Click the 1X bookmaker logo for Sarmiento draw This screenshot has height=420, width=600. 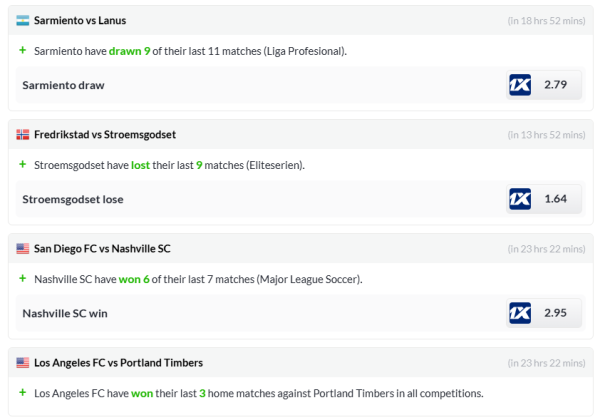[520, 85]
